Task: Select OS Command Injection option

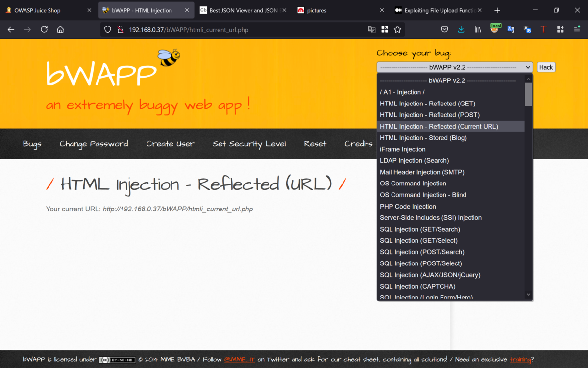Action: click(451, 184)
